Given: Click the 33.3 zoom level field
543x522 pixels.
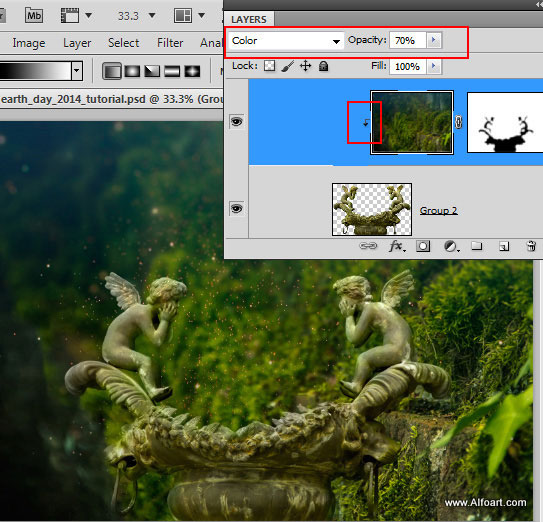Looking at the screenshot, I should tap(128, 16).
